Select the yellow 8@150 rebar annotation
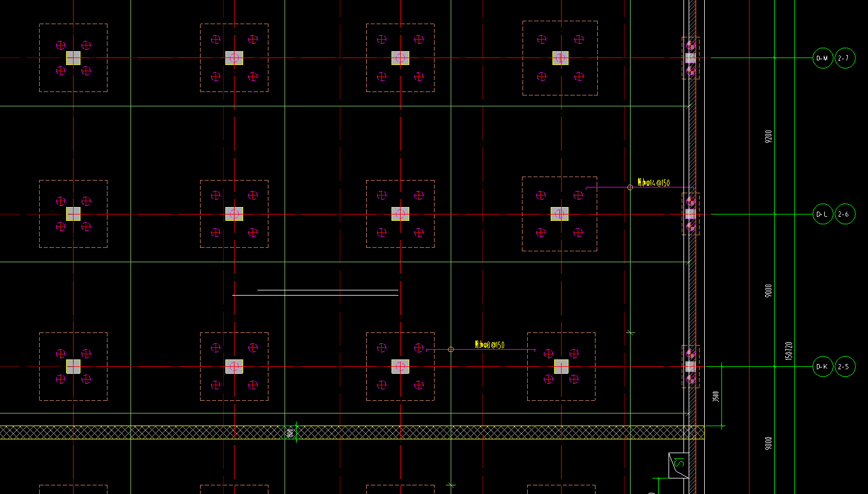The height and width of the screenshot is (494, 868). click(490, 344)
